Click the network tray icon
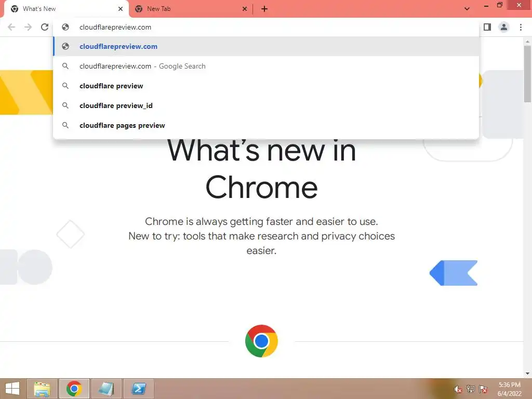The height and width of the screenshot is (399, 532). tap(470, 389)
